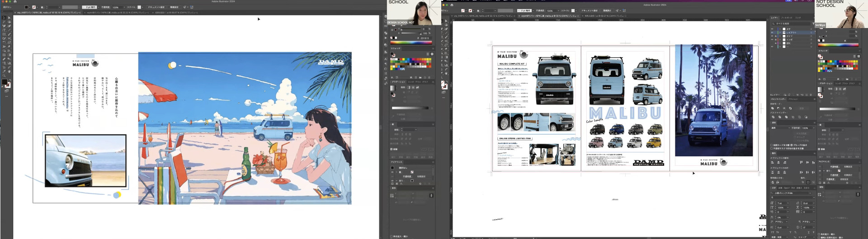
Task: Toggle 角を拡大・縮小 checkbox in middle panel
Action: coord(392,236)
